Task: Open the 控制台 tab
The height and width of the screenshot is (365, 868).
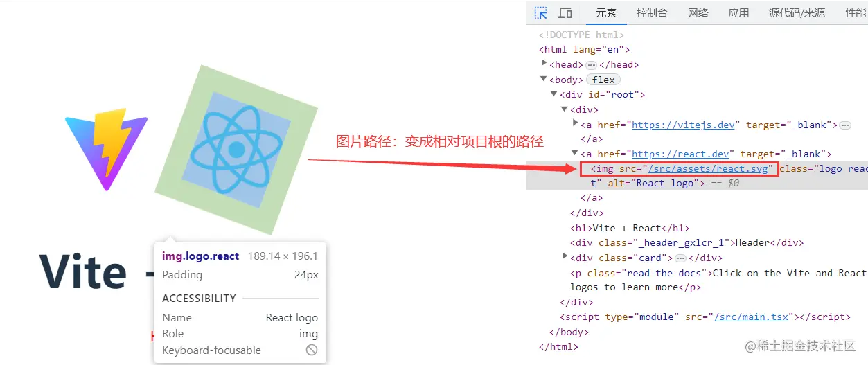Action: [652, 12]
